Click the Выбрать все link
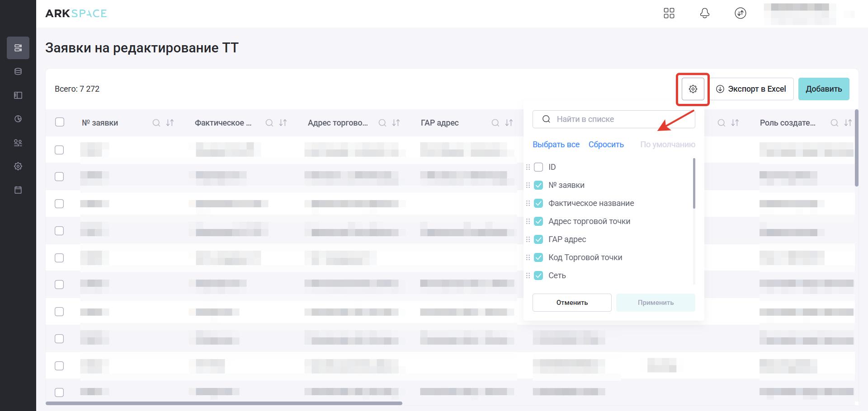The width and height of the screenshot is (868, 411). (x=556, y=145)
